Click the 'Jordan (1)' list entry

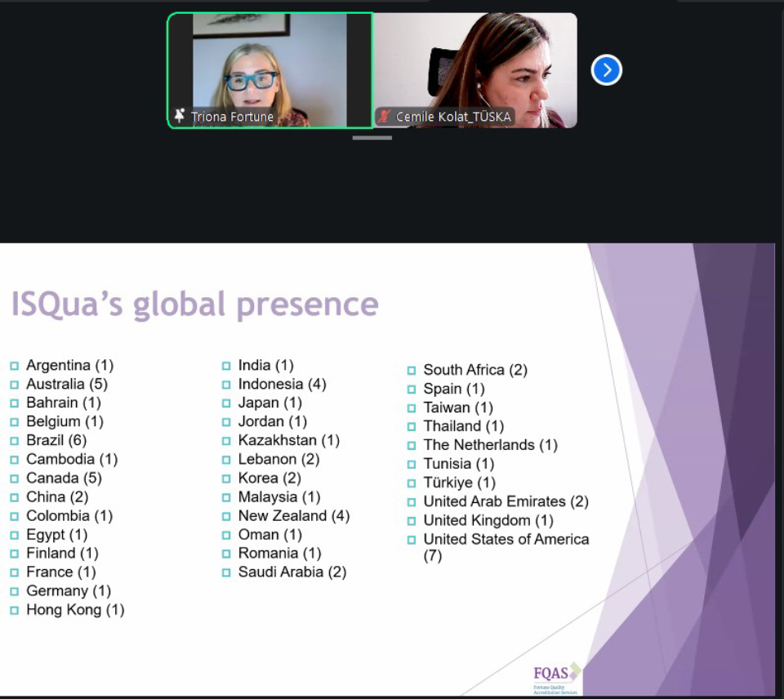[273, 421]
